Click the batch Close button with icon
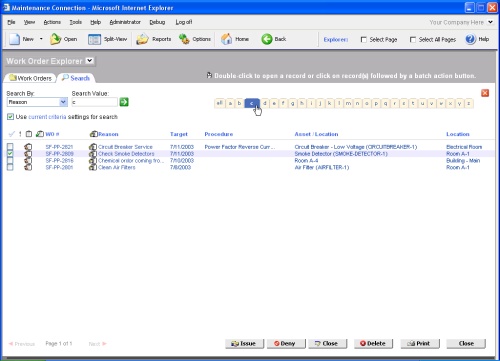 click(x=327, y=344)
